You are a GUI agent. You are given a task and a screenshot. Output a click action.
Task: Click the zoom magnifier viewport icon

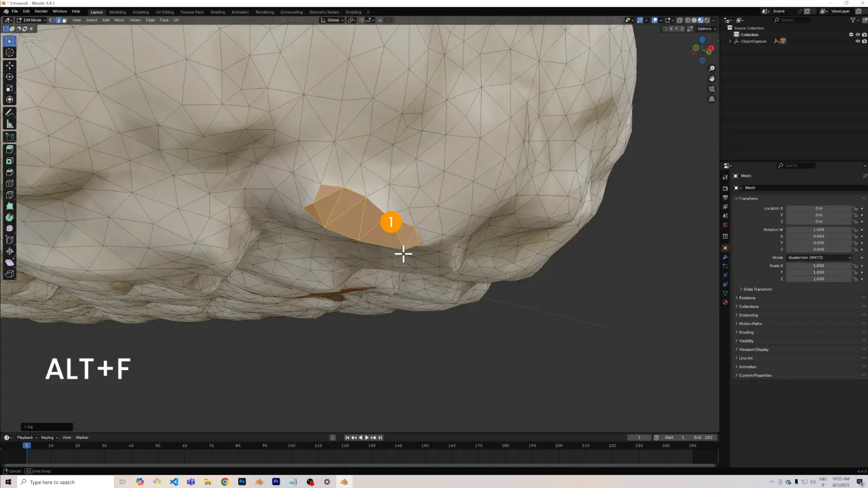pyautogui.click(x=712, y=69)
